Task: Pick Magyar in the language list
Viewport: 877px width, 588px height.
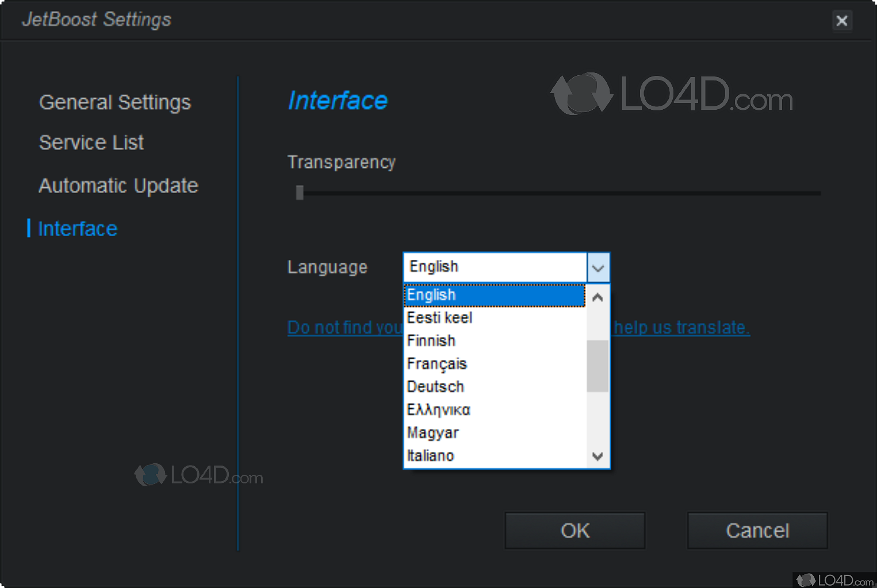Action: 495,433
